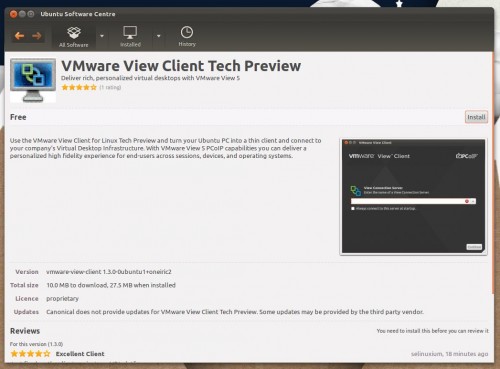This screenshot has height=369, width=500.
Task: Minimize the Ubuntu Software Centre window
Action: point(22,14)
